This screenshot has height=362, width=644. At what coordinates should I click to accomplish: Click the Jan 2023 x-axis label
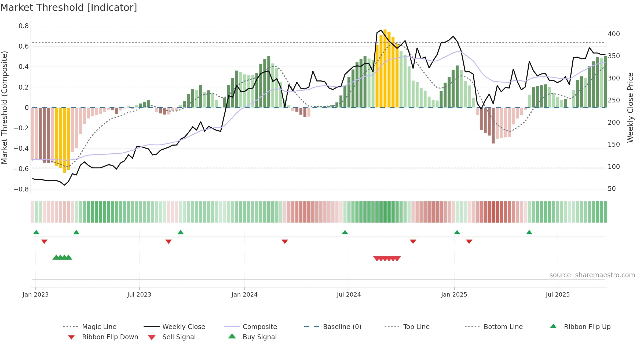pyautogui.click(x=36, y=294)
